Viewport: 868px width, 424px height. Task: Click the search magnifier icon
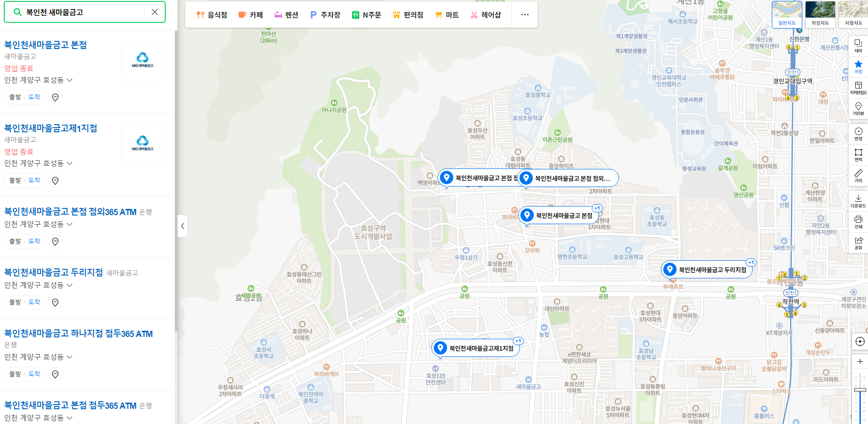tap(18, 12)
